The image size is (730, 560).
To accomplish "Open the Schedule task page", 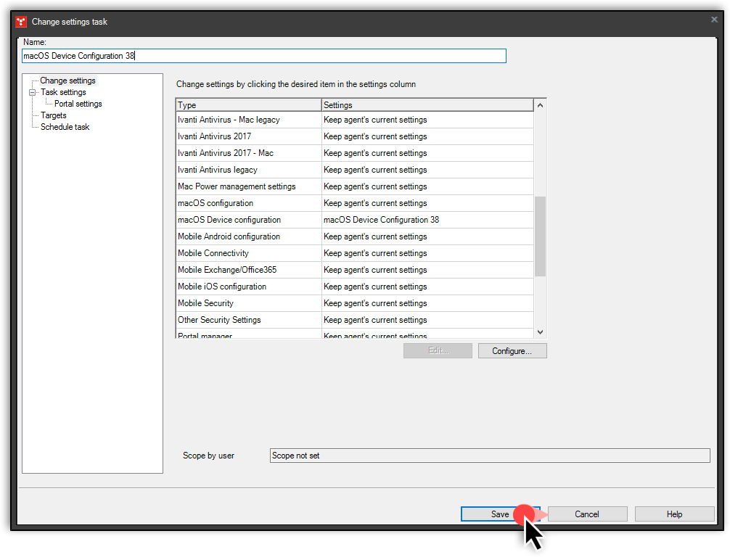I will coord(65,126).
